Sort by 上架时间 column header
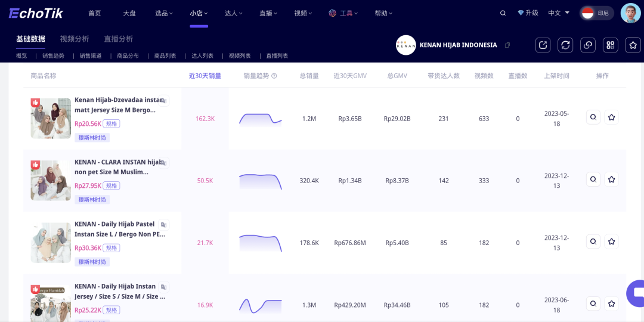644x322 pixels. point(556,76)
